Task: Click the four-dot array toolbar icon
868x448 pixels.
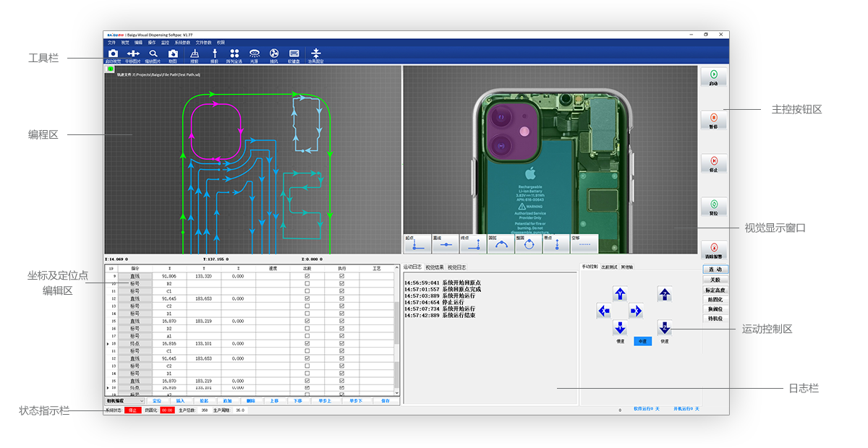Action: coord(234,54)
